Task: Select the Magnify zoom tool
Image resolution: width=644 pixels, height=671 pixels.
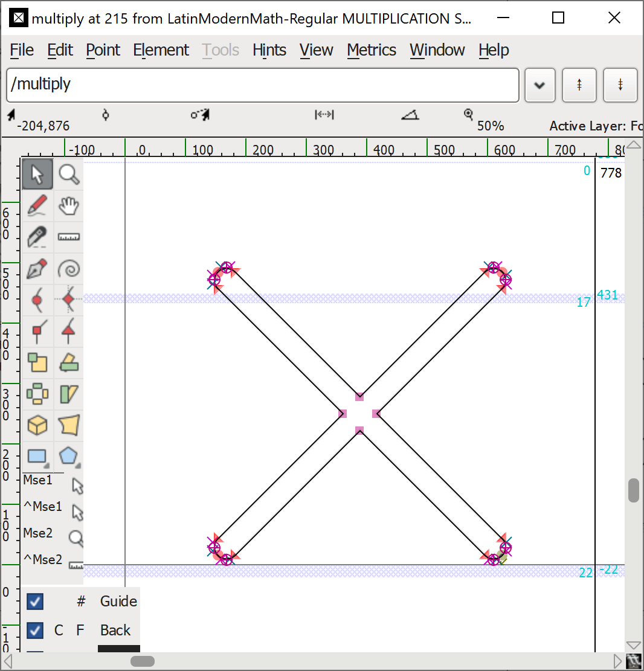Action: point(69,175)
